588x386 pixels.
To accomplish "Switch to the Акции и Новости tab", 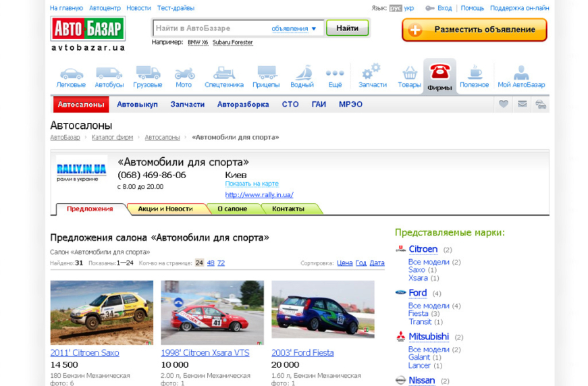I will (165, 209).
